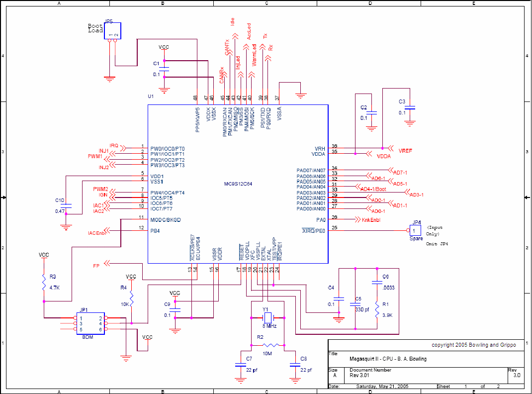Viewport: 532px width, 394px height.
Task: Select the JP1 BDM connector
Action: [x=90, y=323]
